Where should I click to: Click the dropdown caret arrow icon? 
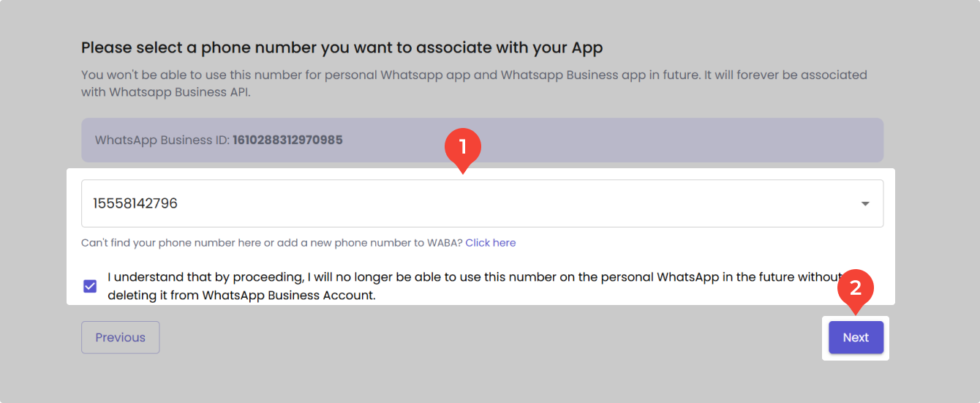[865, 204]
